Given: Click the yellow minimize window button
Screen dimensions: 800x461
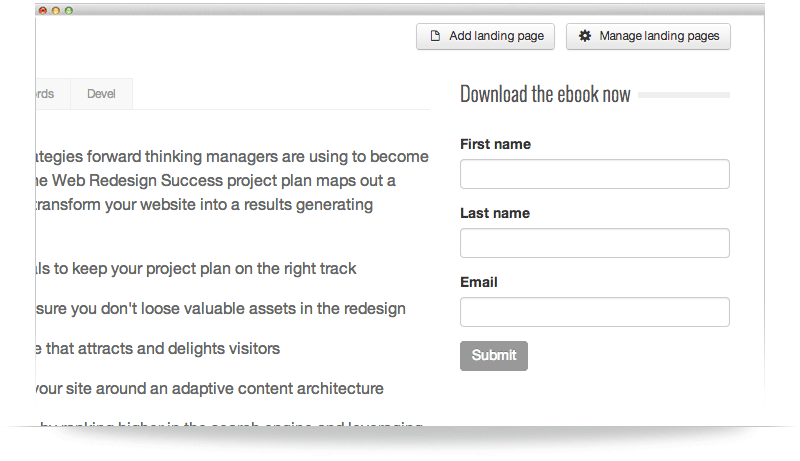Looking at the screenshot, I should coord(56,10).
